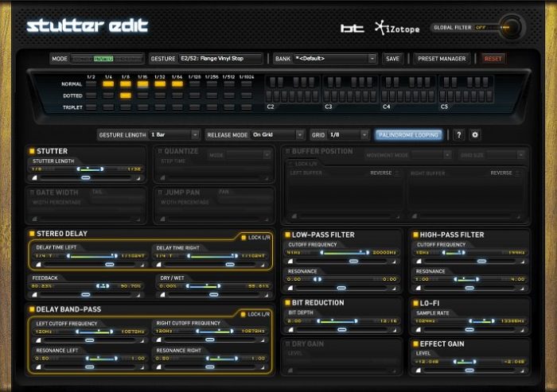
Task: Open the help question mark icon
Action: coord(459,135)
